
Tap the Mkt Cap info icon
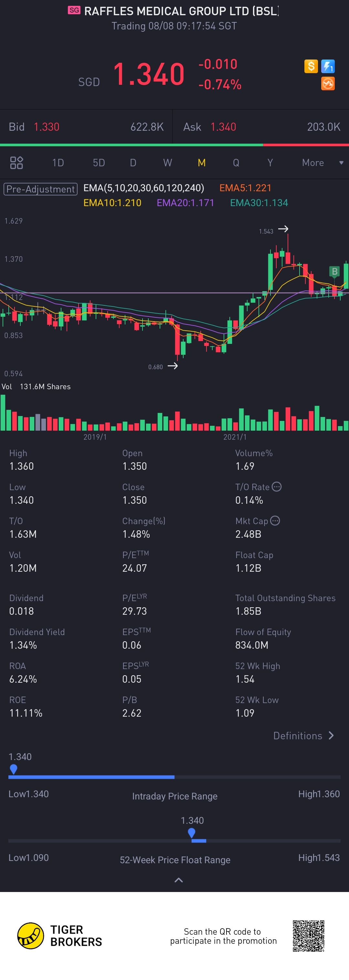tap(275, 521)
